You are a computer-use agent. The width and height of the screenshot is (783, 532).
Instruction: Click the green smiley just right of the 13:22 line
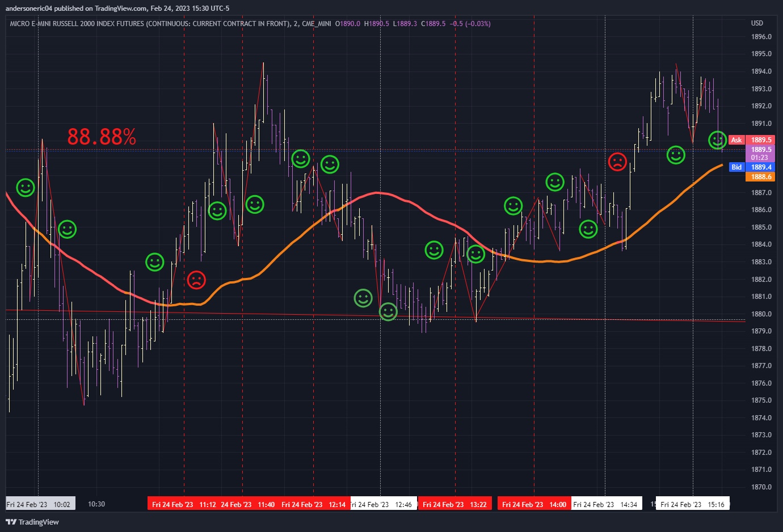(x=475, y=254)
